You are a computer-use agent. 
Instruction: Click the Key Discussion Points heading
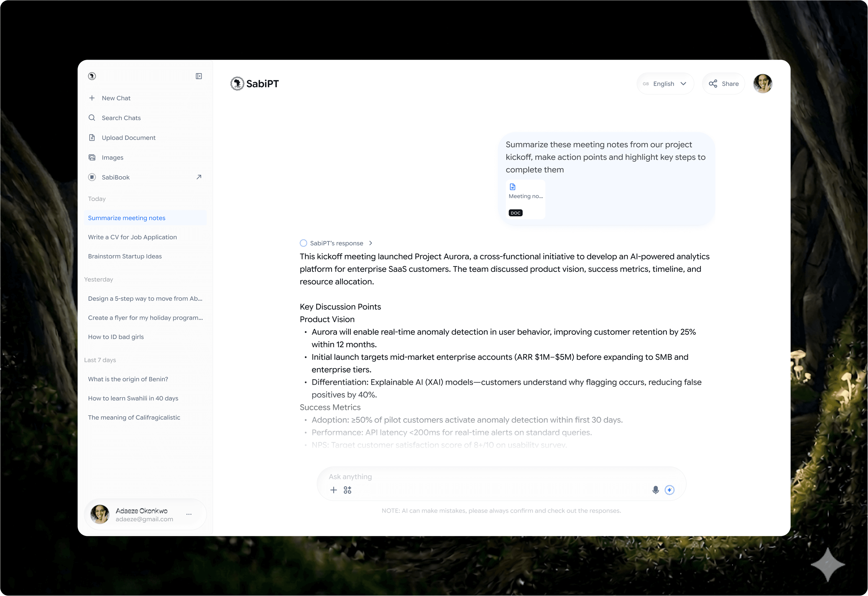(340, 307)
